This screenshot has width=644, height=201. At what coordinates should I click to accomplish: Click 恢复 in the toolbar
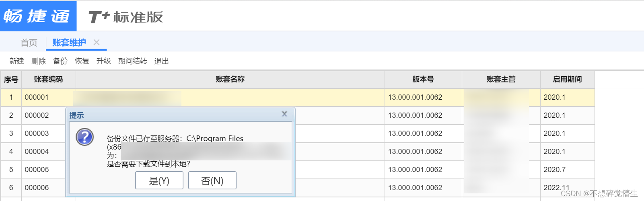(82, 61)
